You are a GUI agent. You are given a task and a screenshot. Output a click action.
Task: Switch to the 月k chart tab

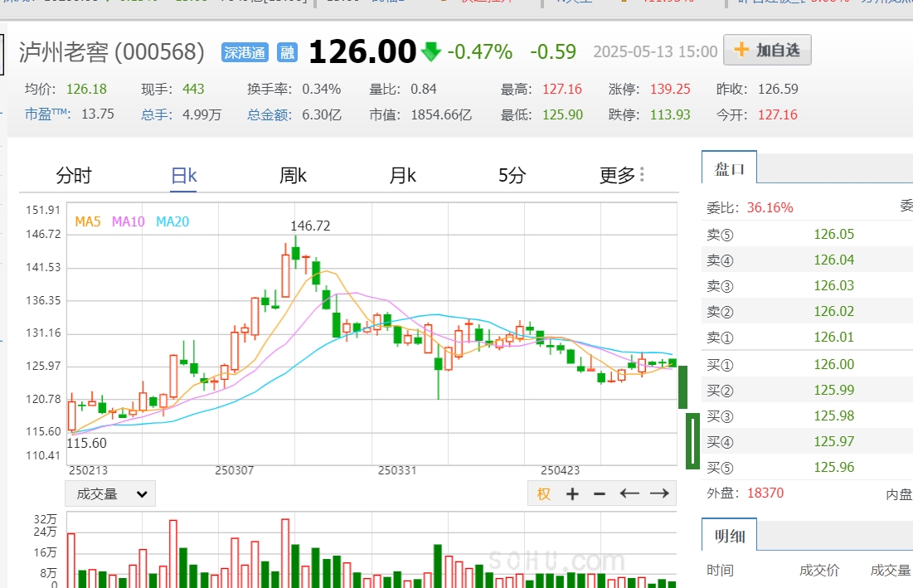(402, 175)
